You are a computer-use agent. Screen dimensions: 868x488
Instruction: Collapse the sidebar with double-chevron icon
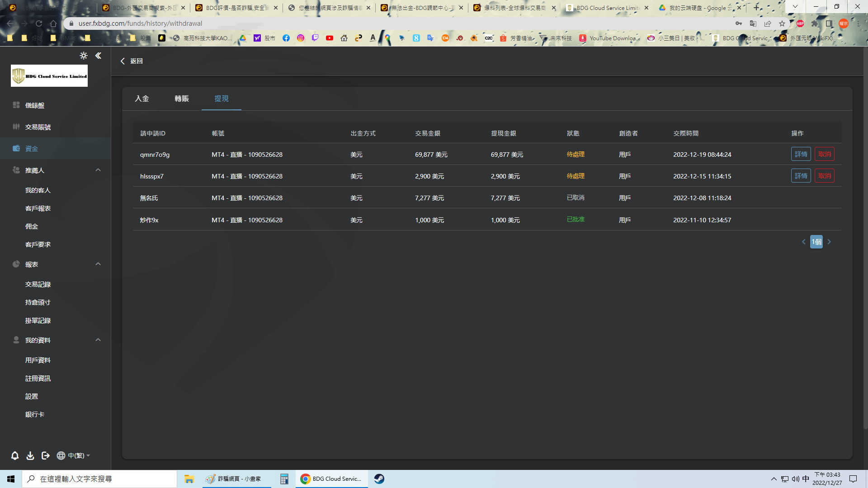(x=98, y=56)
